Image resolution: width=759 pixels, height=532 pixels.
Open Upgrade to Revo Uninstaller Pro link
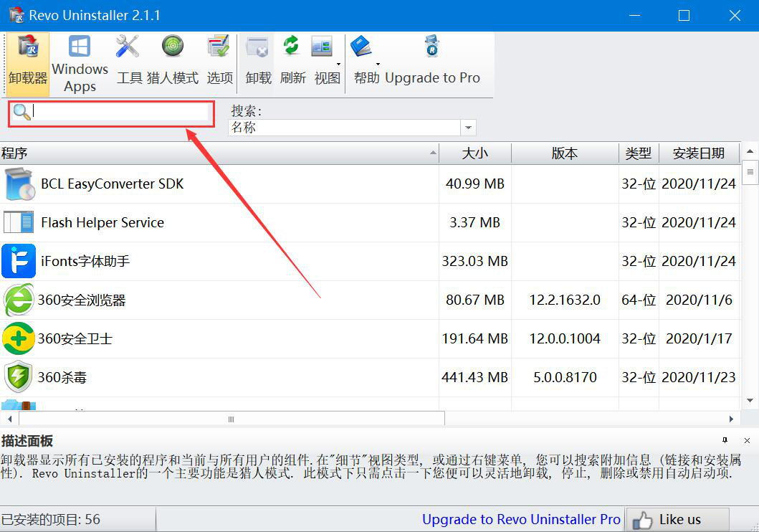[x=521, y=519]
